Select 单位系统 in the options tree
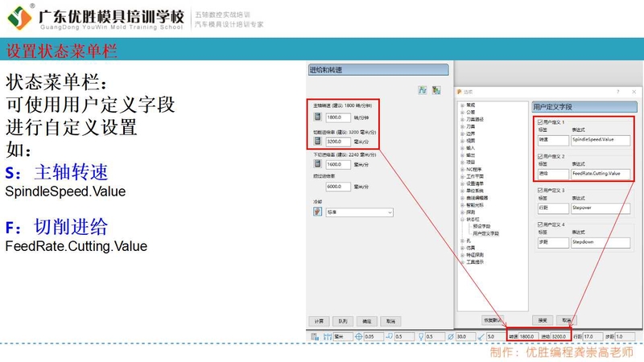The image size is (644, 362). coord(475,191)
